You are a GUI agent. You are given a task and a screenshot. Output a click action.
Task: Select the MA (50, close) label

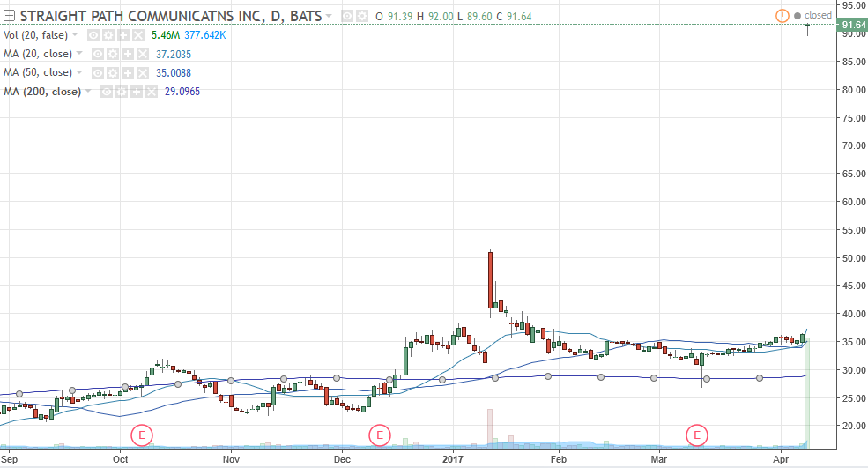38,72
